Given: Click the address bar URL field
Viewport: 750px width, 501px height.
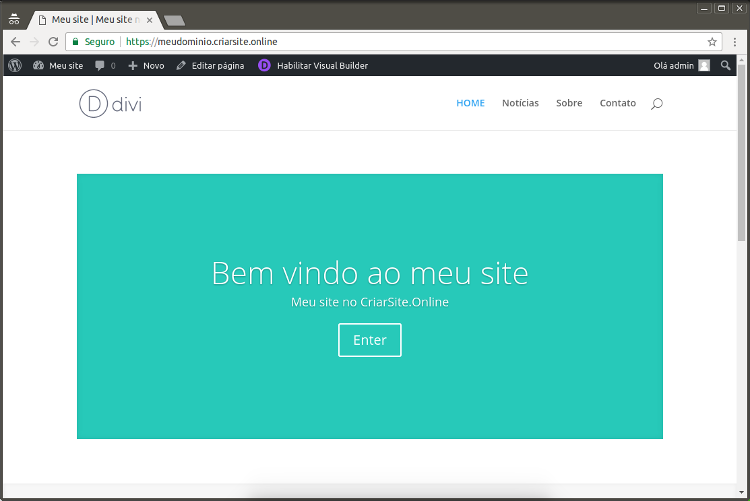Looking at the screenshot, I should (x=400, y=42).
